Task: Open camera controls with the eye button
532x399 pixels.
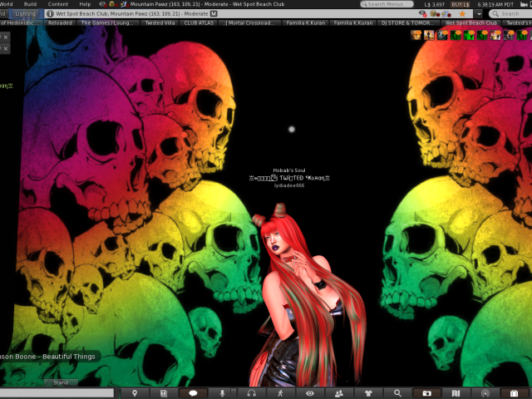Action: point(310,393)
